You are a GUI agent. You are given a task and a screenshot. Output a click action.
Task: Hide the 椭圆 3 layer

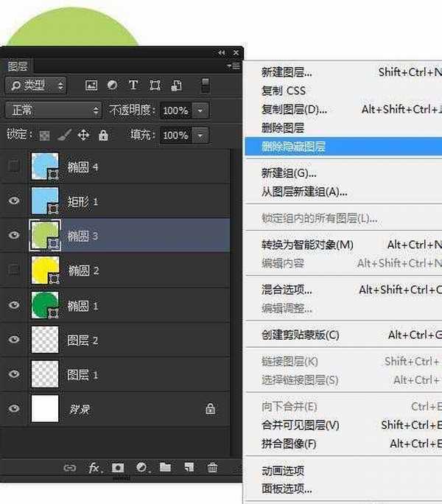(x=14, y=235)
